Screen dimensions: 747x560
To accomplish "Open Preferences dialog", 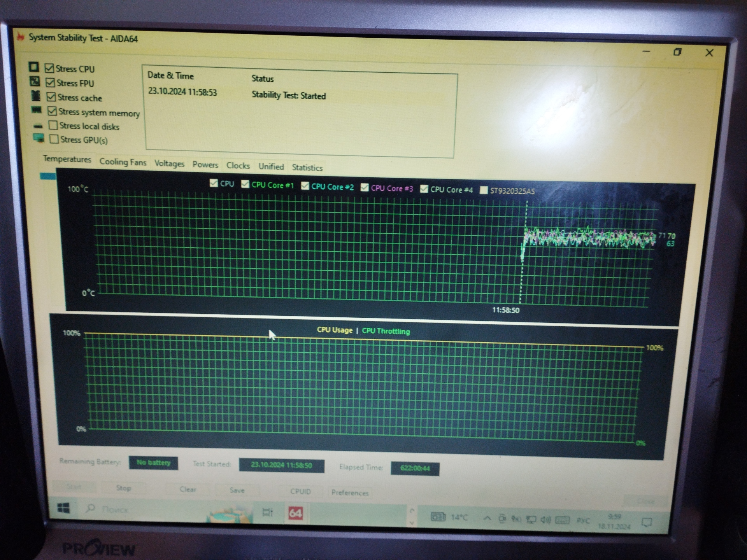I will click(x=350, y=493).
